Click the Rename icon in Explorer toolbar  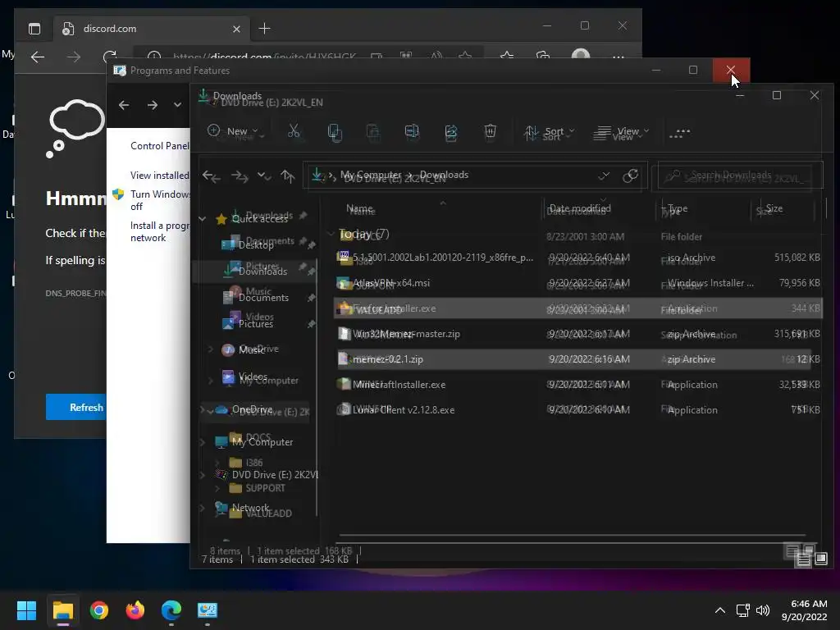click(x=412, y=131)
